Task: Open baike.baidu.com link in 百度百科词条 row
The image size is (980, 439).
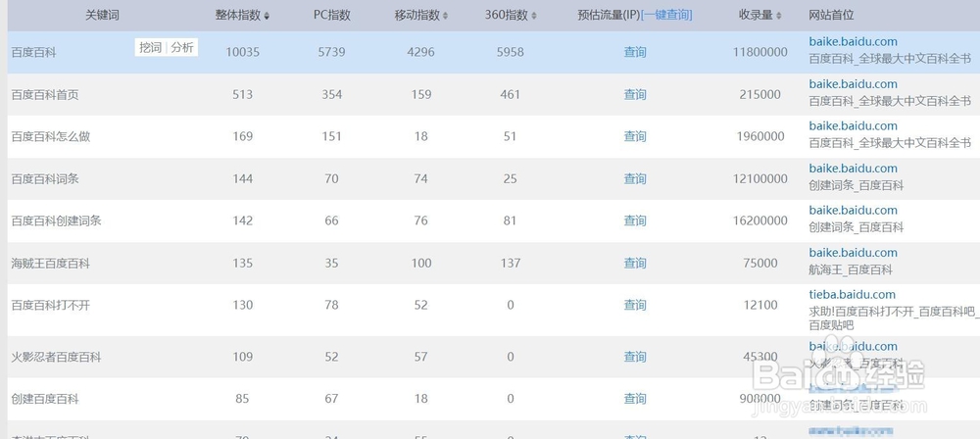Action: (853, 169)
